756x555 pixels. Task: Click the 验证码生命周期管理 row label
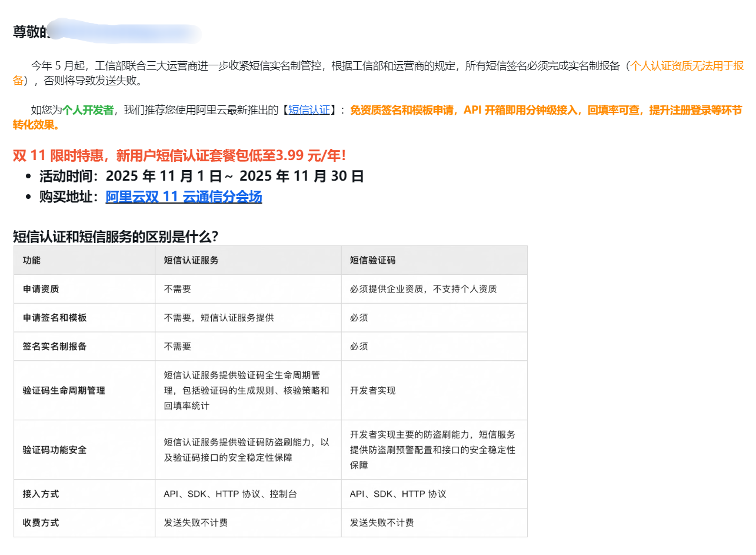click(64, 390)
